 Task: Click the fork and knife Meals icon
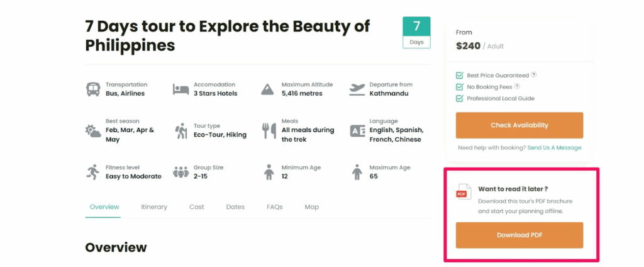tap(269, 130)
